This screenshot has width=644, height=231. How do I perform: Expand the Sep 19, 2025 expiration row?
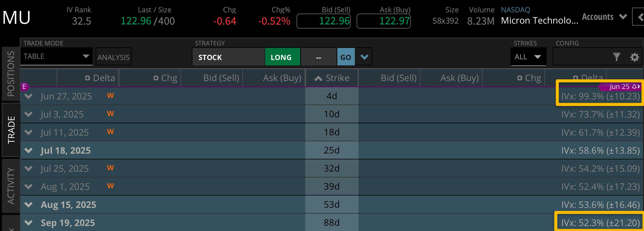[x=29, y=223]
